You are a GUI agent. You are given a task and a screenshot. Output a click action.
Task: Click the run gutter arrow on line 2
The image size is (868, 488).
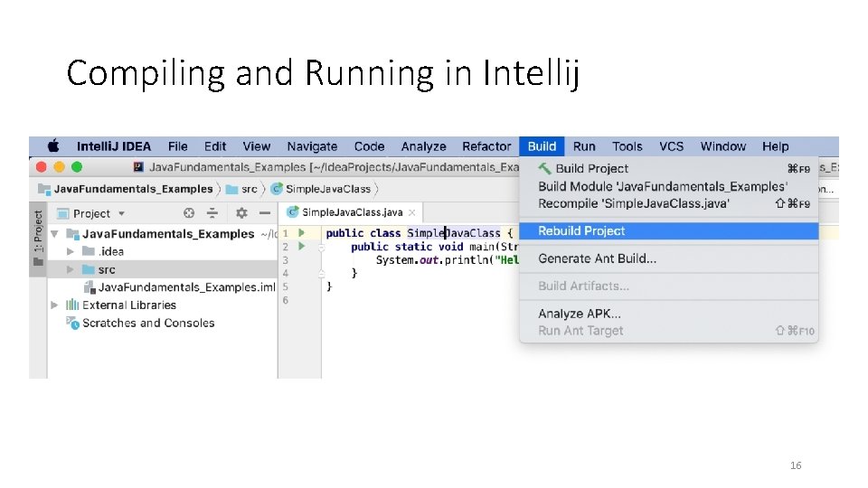coord(302,246)
